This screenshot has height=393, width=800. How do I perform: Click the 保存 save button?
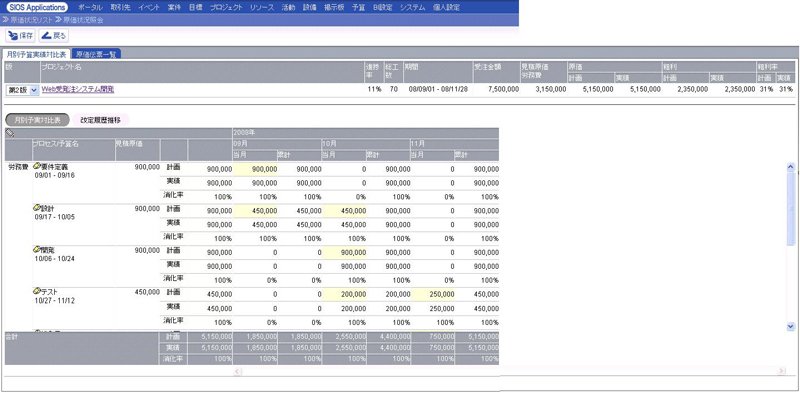point(20,35)
